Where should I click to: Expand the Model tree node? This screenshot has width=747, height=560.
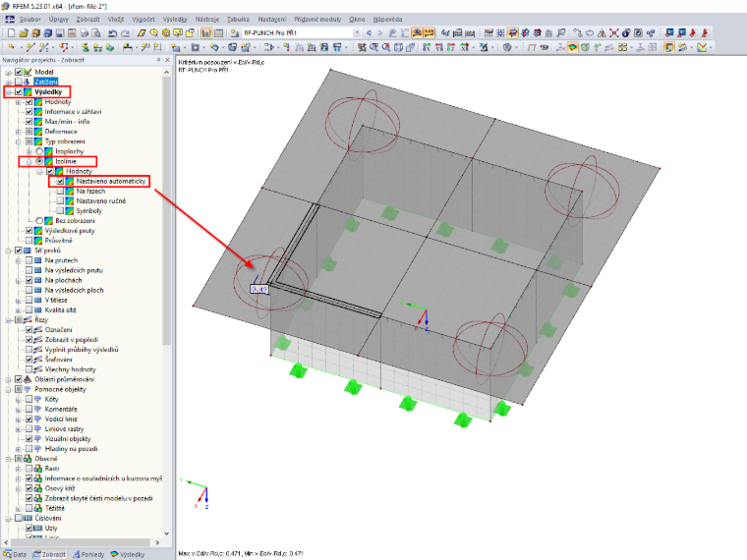click(x=8, y=73)
